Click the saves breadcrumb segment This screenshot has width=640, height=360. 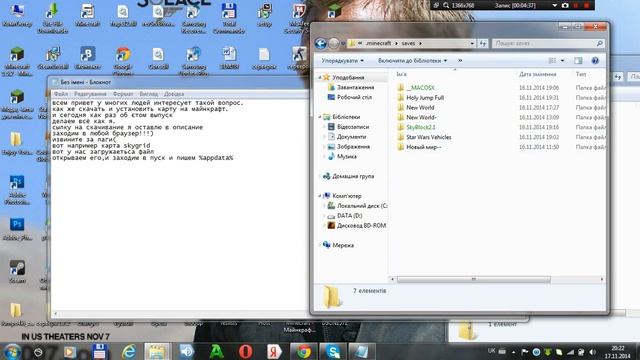pos(408,43)
